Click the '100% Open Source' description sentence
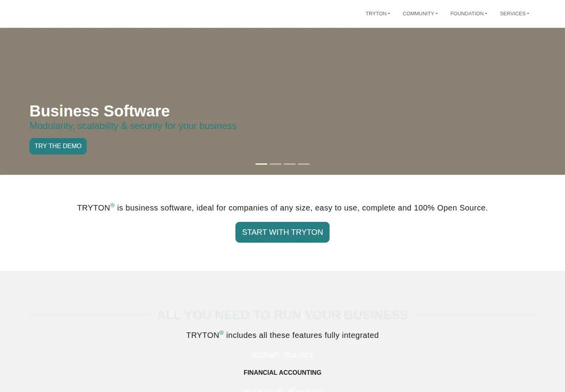 click(x=282, y=207)
